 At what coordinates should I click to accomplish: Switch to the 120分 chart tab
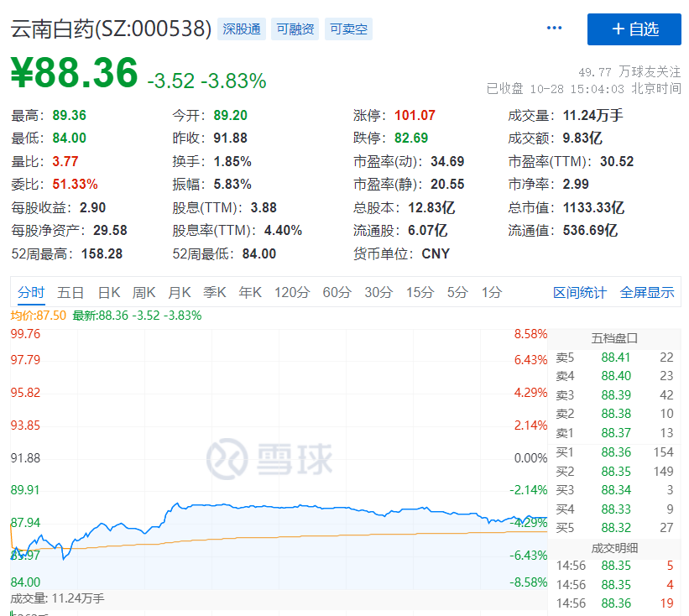[292, 293]
